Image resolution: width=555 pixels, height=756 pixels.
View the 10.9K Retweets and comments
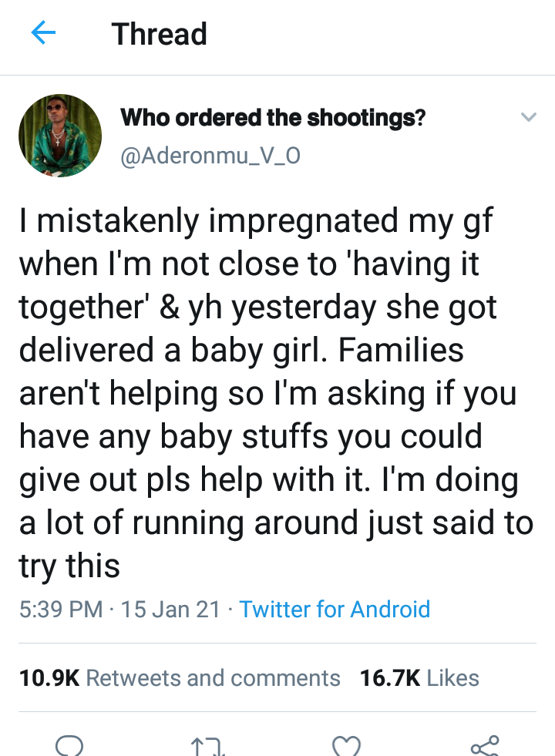pos(180,678)
